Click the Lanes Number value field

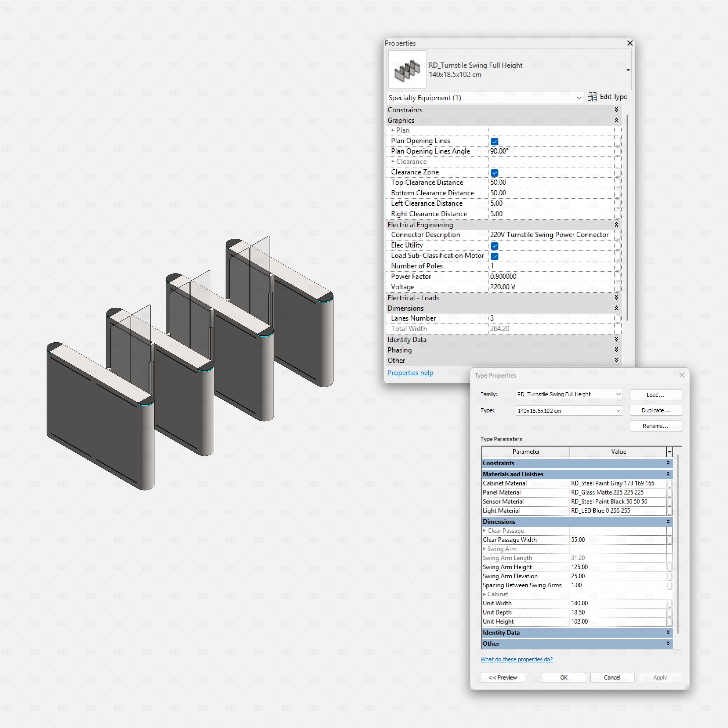[551, 318]
